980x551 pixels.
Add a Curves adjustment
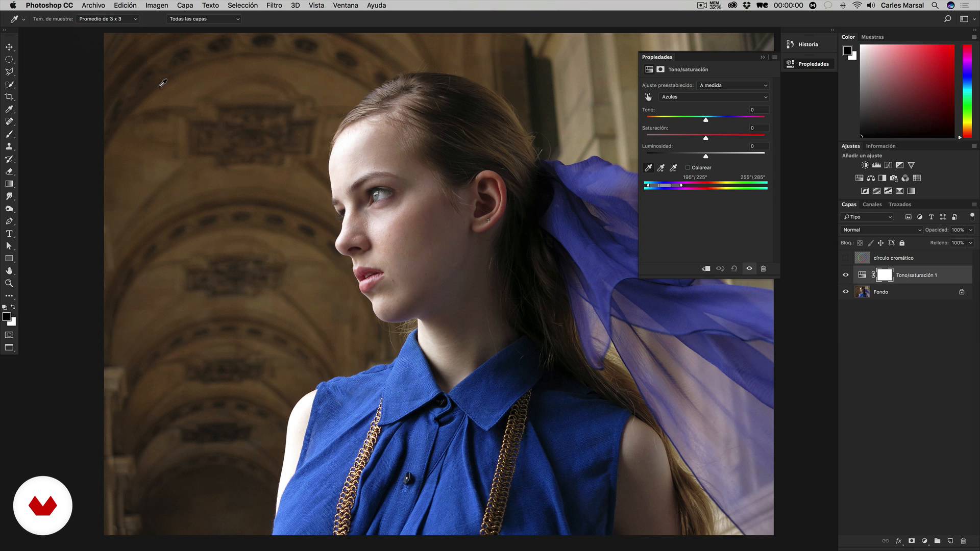click(x=888, y=165)
